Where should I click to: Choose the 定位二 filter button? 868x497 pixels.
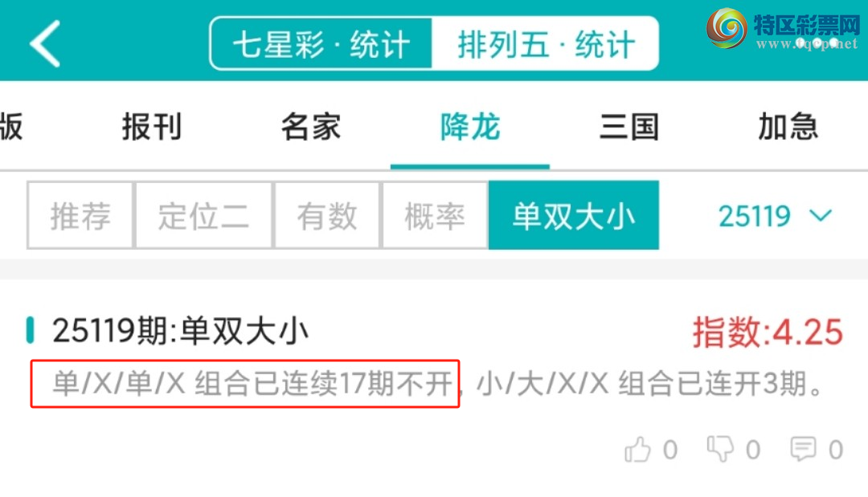point(203,215)
